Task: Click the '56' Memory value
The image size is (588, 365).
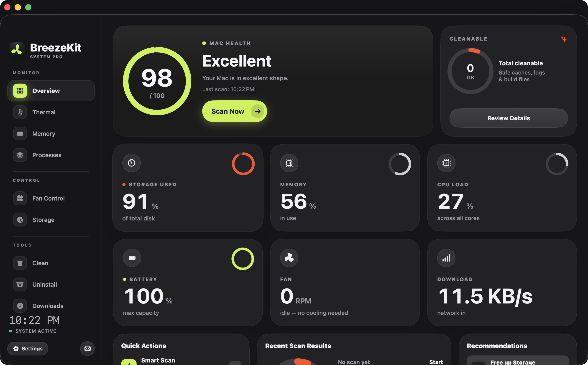Action: pos(294,201)
